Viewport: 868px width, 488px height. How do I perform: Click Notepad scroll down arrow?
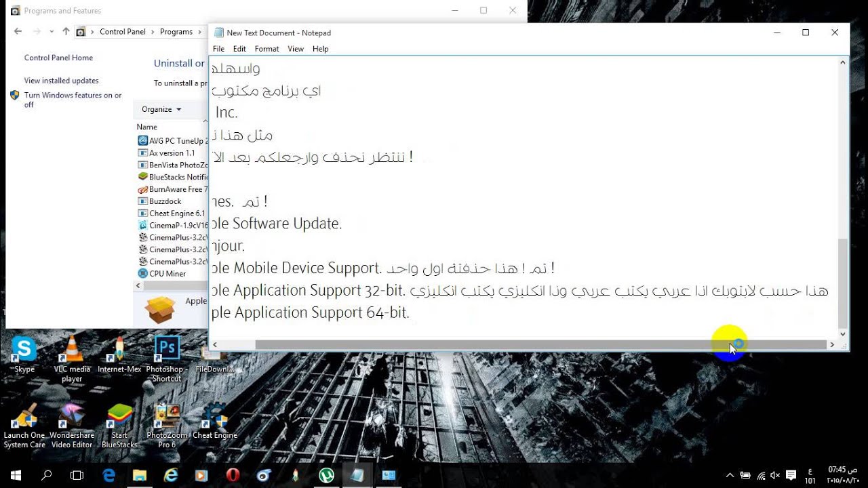[x=843, y=334]
